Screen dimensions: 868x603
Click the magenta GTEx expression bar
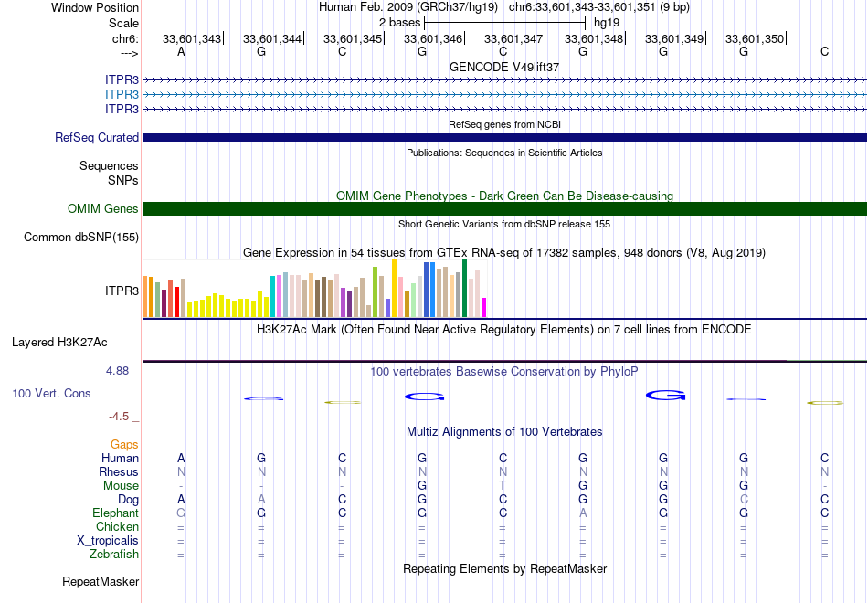[484, 307]
